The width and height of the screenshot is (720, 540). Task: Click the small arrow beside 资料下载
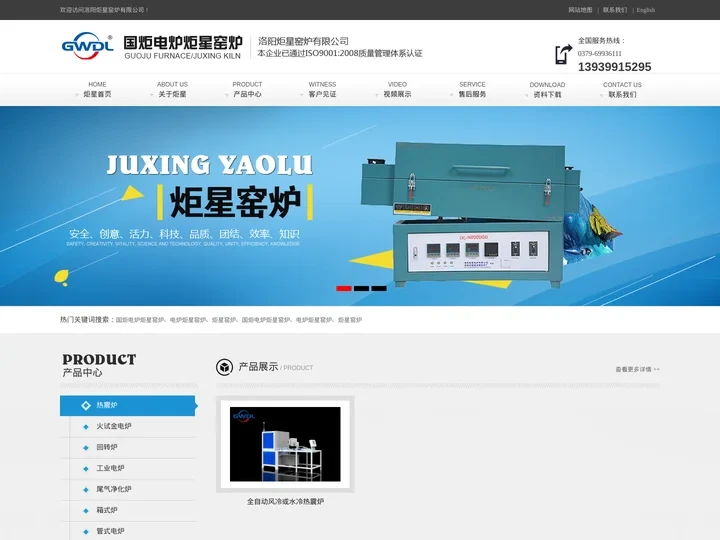click(527, 96)
